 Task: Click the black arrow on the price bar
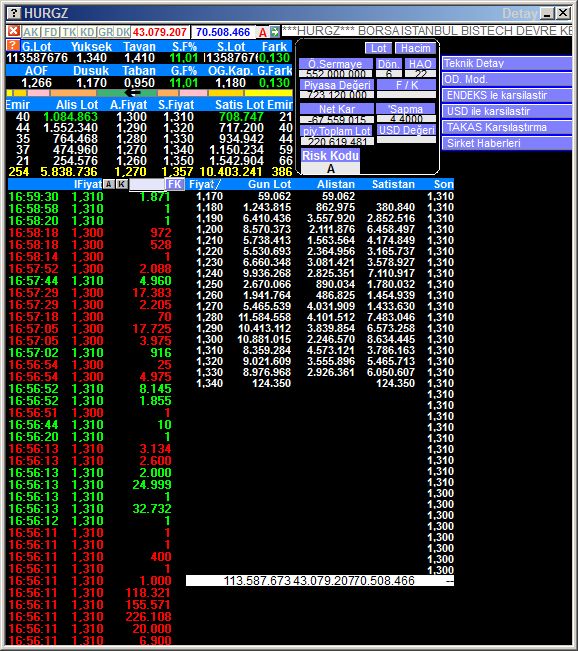click(133, 93)
